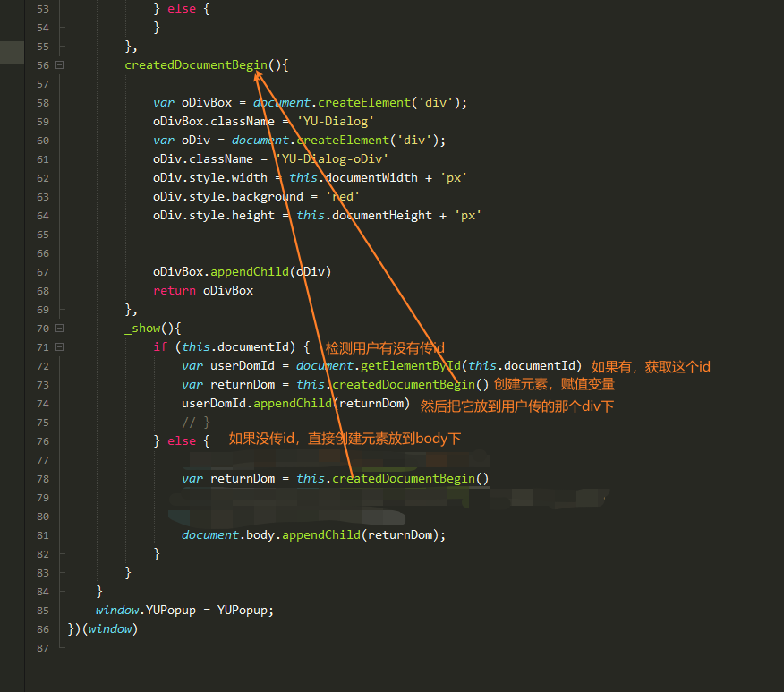Click document.body.appendChild on line 81
Viewport: 784px width, 692px height.
[x=271, y=535]
